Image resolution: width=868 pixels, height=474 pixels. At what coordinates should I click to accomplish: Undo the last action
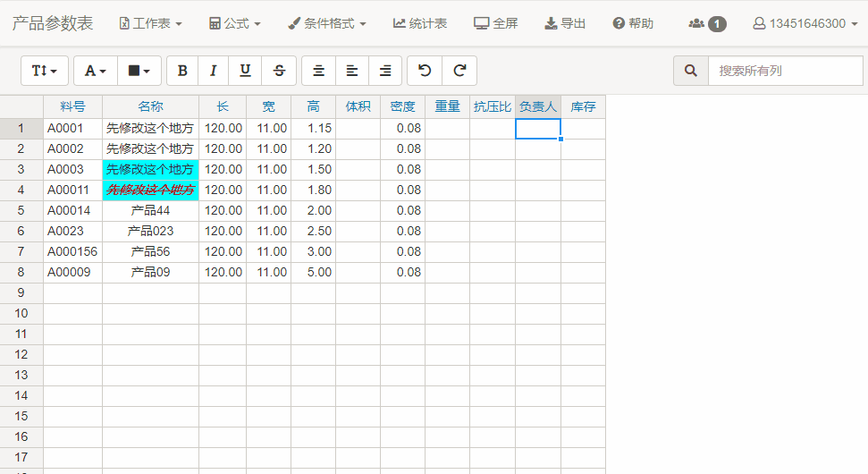(x=425, y=71)
